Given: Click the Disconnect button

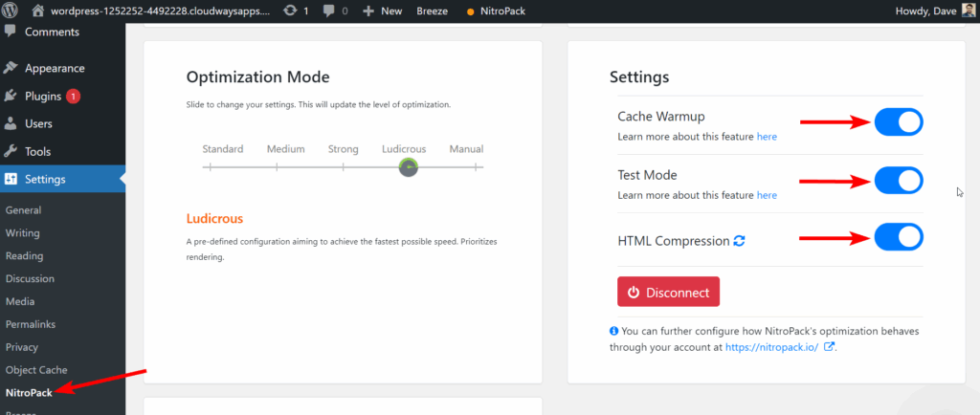Looking at the screenshot, I should [668, 292].
